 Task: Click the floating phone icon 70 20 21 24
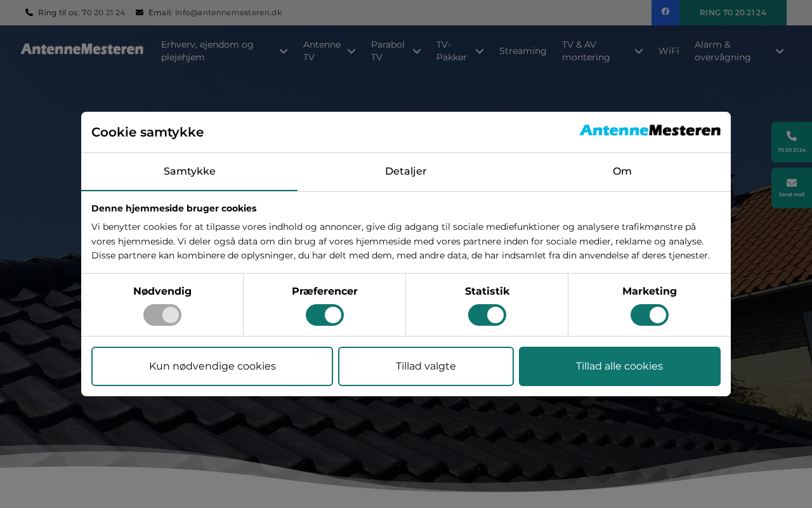pos(792,136)
